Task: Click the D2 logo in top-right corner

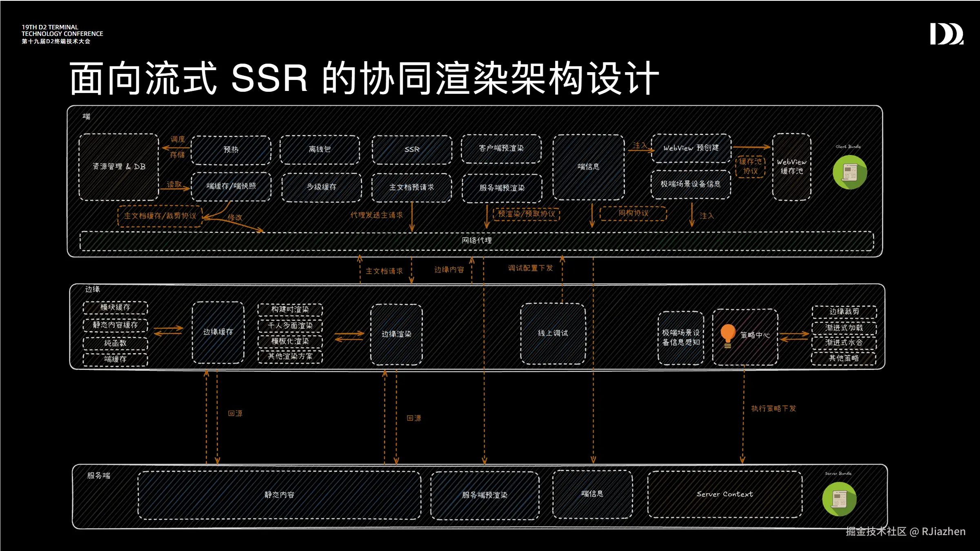Action: click(x=947, y=34)
